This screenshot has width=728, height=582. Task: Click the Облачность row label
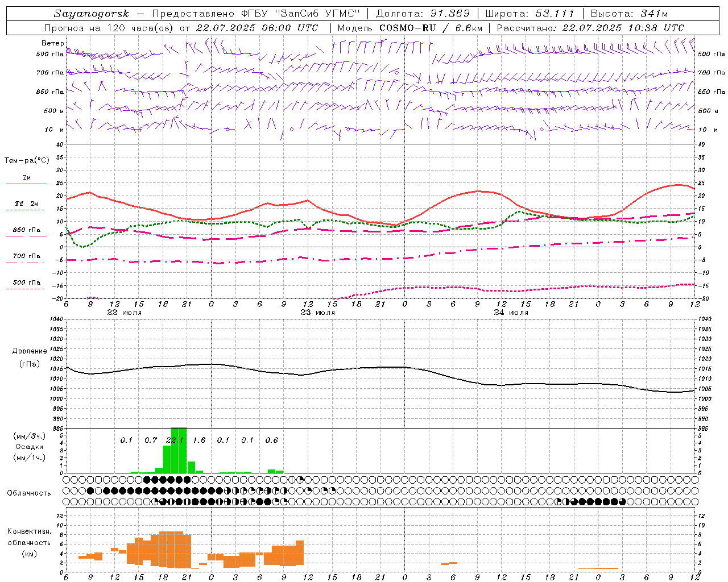29,493
